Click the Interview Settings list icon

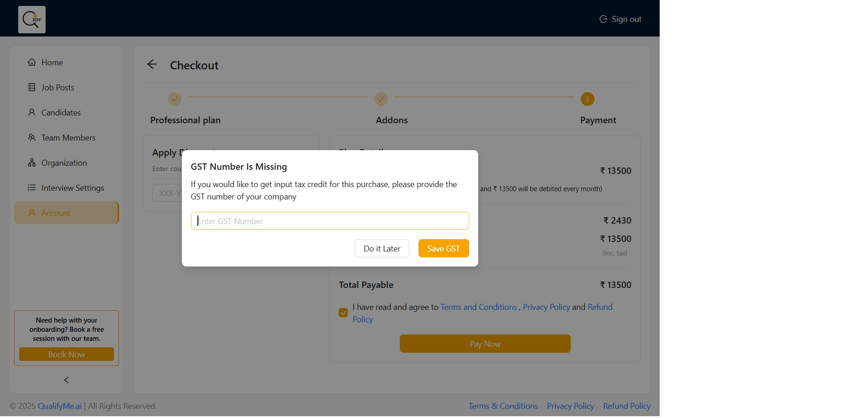(x=31, y=188)
